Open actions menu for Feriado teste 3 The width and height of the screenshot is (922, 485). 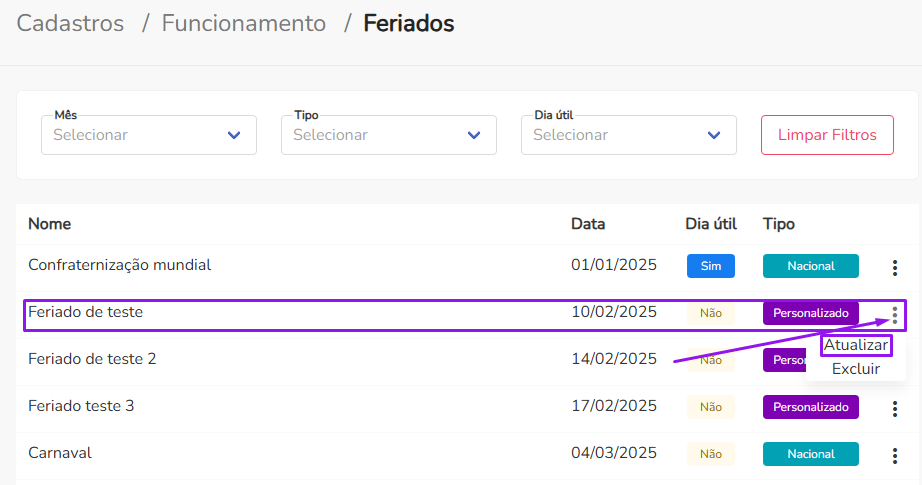[894, 408]
